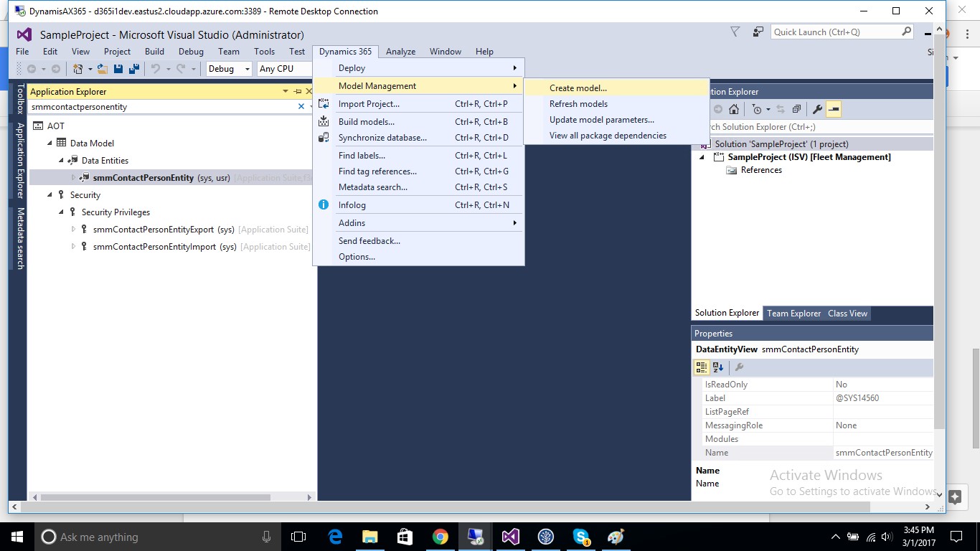Switch to the Class View tab
The width and height of the screenshot is (980, 551).
click(847, 314)
